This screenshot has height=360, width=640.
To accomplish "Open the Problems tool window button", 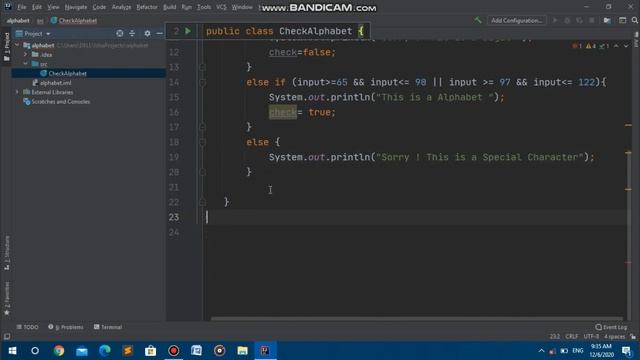I will 66,327.
